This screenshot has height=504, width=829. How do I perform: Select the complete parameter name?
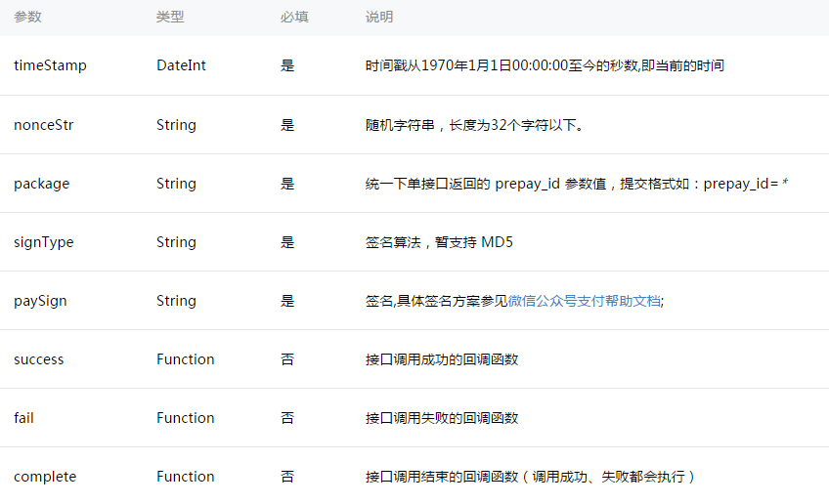click(x=45, y=477)
